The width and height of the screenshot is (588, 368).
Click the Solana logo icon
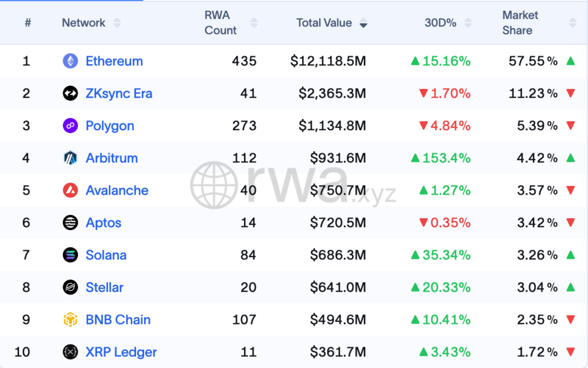pyautogui.click(x=70, y=255)
